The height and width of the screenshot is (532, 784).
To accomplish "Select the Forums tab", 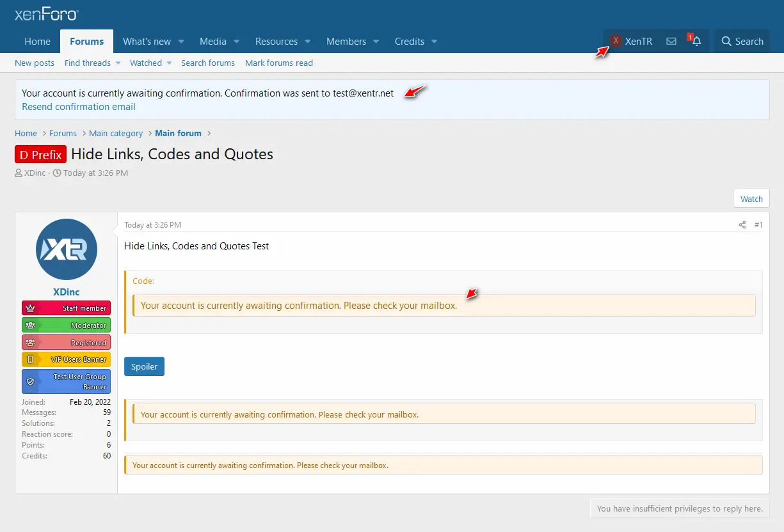I will tap(86, 41).
